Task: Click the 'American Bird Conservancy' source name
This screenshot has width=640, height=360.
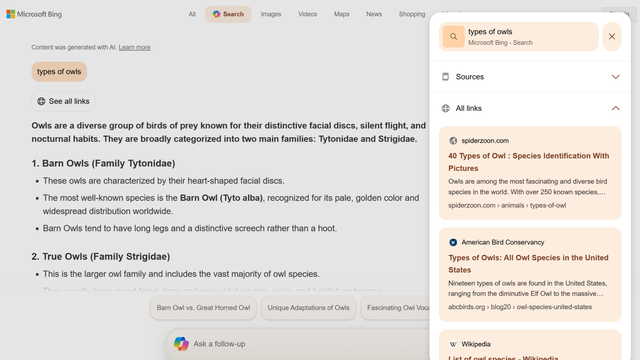Action: [x=503, y=242]
